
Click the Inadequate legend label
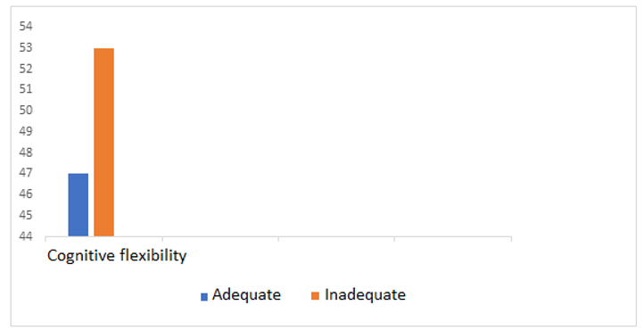click(365, 294)
